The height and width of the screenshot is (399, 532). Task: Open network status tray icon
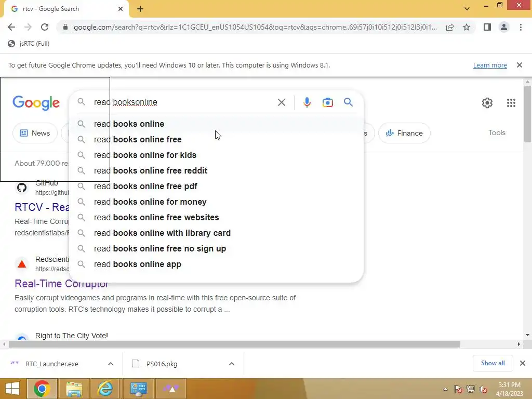(470, 389)
